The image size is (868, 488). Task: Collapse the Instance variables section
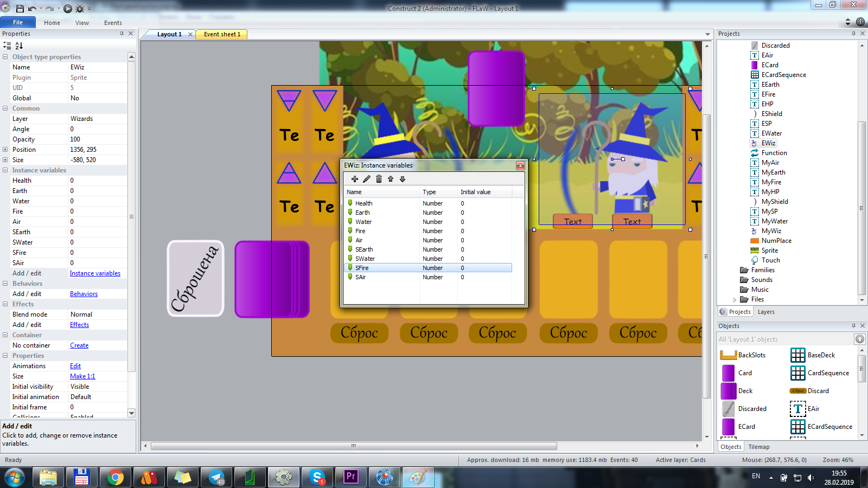pos(5,170)
